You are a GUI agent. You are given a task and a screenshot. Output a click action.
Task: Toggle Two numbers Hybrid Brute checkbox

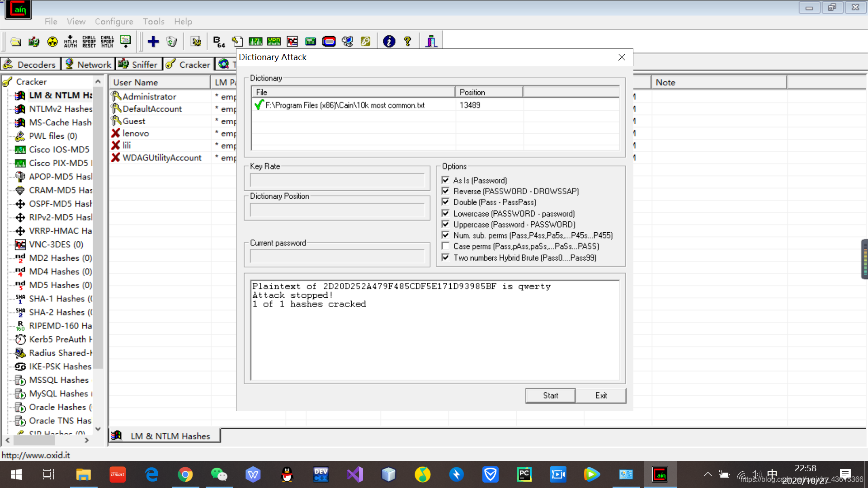[446, 258]
